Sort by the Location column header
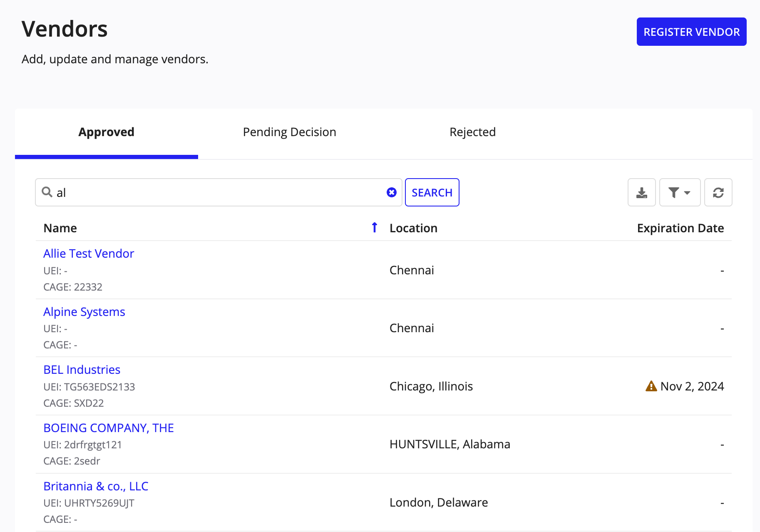The image size is (760, 532). (x=413, y=228)
